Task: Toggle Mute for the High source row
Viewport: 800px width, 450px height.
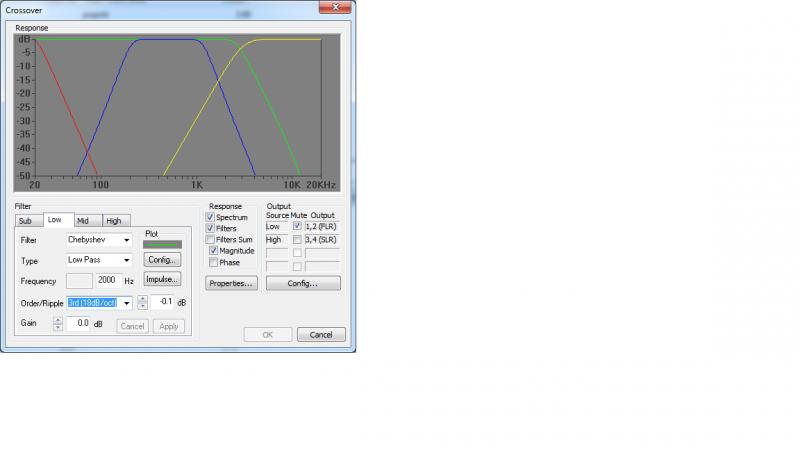Action: (297, 239)
